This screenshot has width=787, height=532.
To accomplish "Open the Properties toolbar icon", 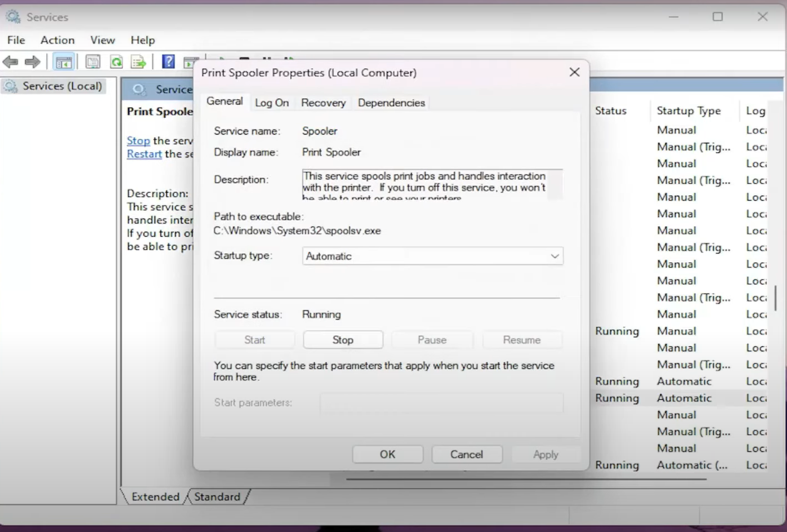I will pyautogui.click(x=92, y=61).
